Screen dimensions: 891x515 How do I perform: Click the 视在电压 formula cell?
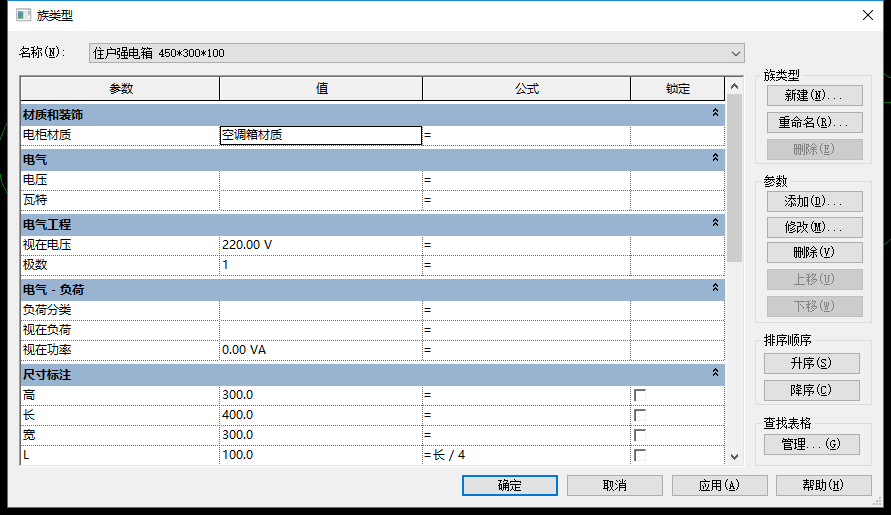coord(526,245)
